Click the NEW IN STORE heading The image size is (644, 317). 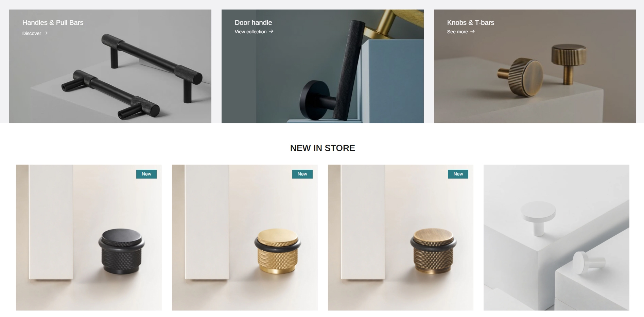coord(323,148)
